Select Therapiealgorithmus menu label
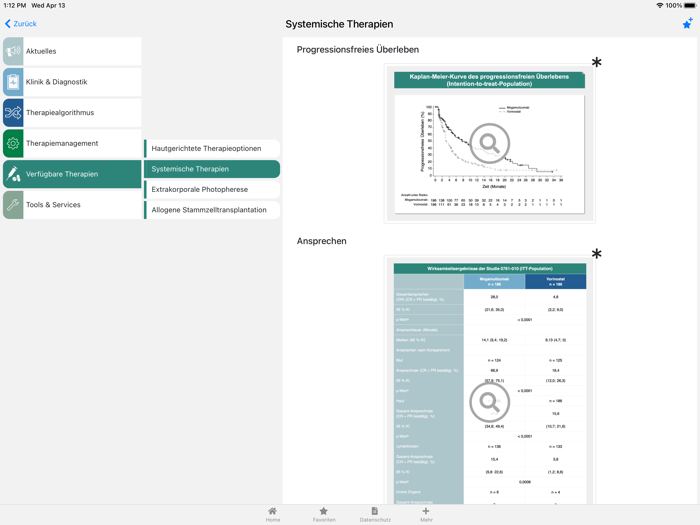 (60, 113)
